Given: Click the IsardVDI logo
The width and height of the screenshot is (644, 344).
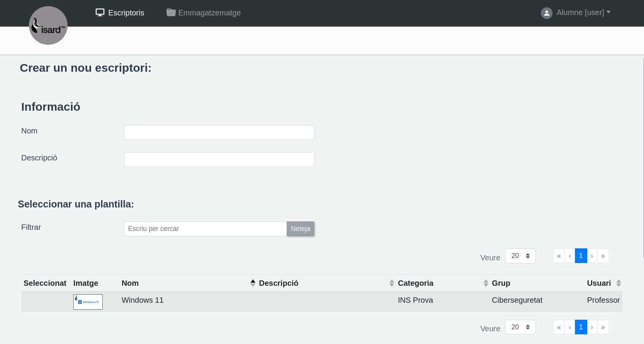Looking at the screenshot, I should [48, 25].
